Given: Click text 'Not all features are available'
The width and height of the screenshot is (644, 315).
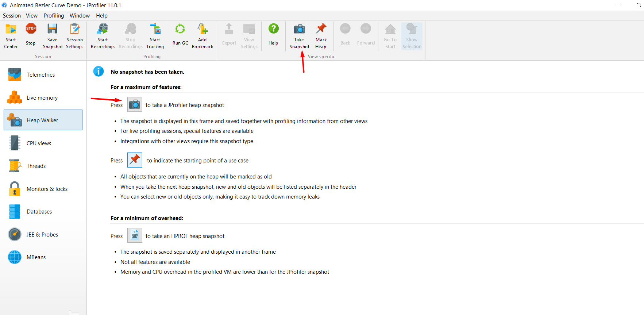Looking at the screenshot, I should pyautogui.click(x=155, y=262).
